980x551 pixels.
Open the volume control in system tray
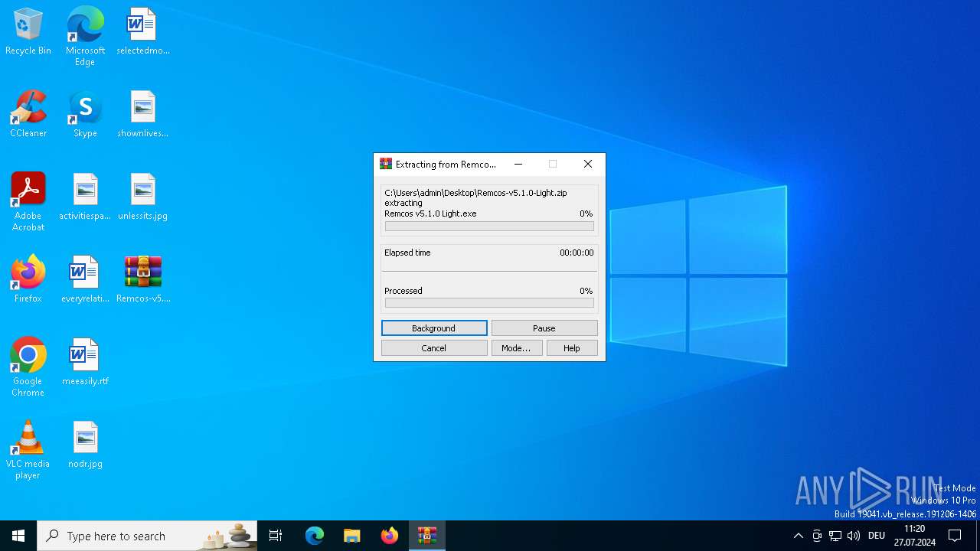coord(854,536)
